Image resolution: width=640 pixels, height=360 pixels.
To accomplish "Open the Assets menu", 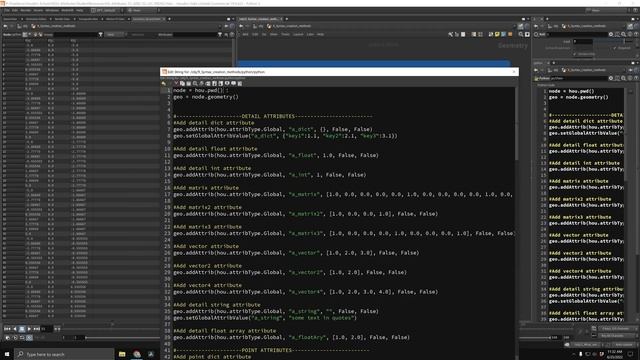I will tap(38, 10).
